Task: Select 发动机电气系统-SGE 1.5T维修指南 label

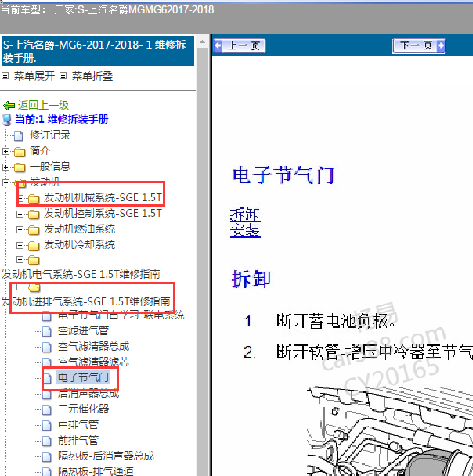Action: [x=81, y=274]
